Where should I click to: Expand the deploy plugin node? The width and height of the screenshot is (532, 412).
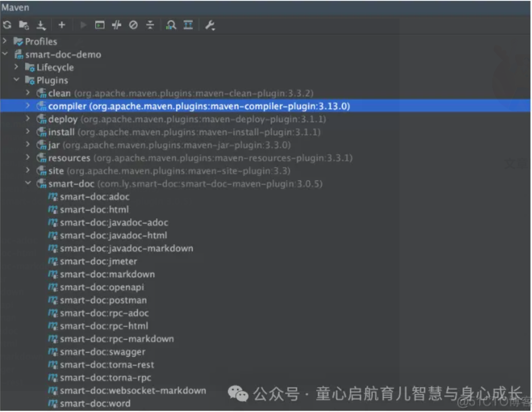(x=28, y=119)
